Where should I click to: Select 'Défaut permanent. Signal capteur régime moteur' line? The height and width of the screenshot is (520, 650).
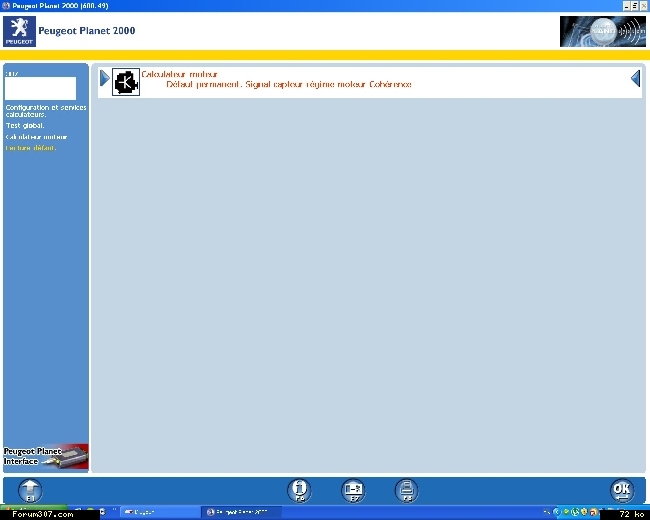(x=289, y=84)
